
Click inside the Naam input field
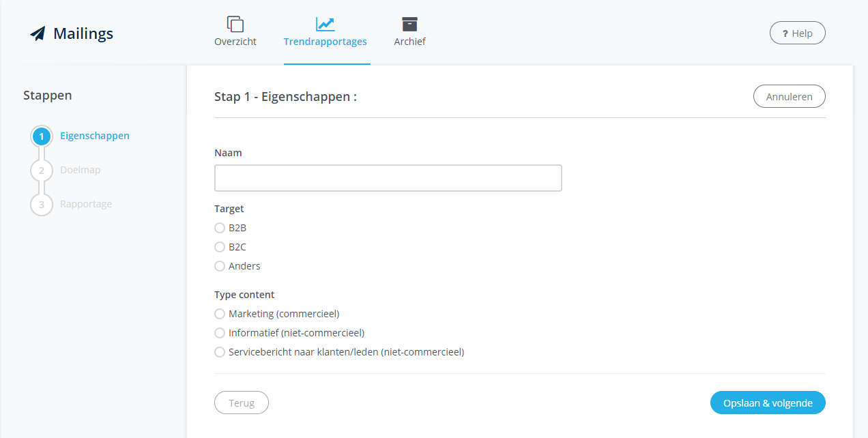point(388,177)
